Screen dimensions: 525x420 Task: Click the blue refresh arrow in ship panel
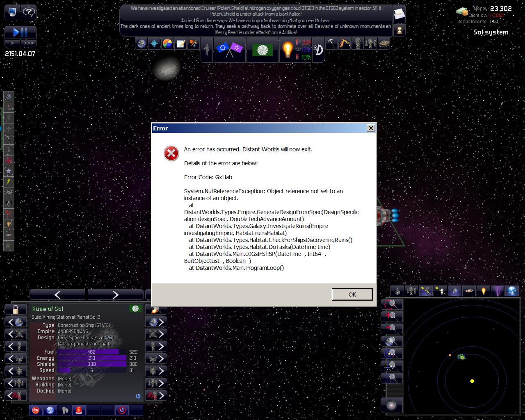click(138, 396)
